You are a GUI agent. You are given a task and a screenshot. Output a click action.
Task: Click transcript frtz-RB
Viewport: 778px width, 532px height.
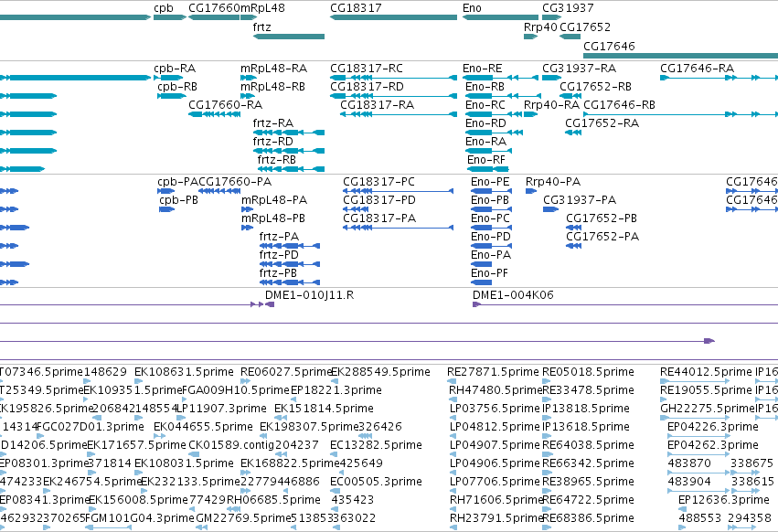(x=276, y=160)
